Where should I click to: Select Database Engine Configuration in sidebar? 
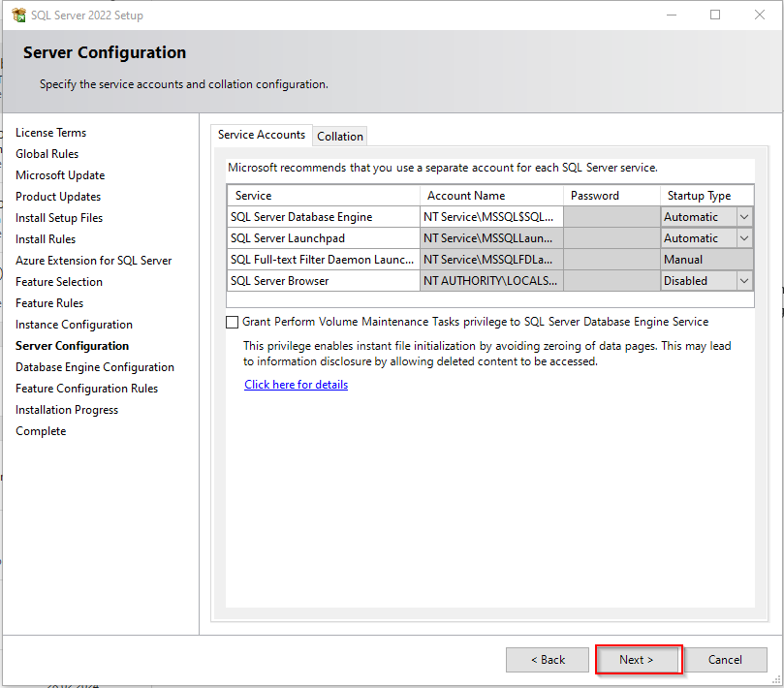tap(95, 367)
